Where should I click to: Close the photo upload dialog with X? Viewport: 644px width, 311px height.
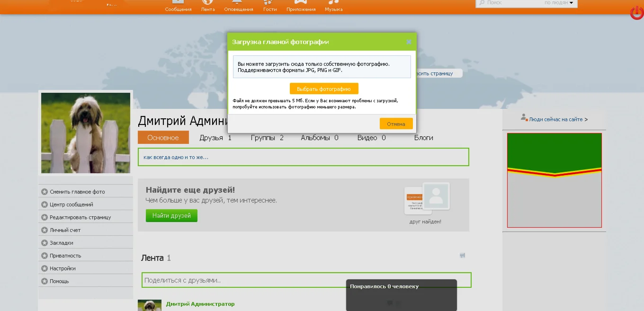pyautogui.click(x=409, y=42)
